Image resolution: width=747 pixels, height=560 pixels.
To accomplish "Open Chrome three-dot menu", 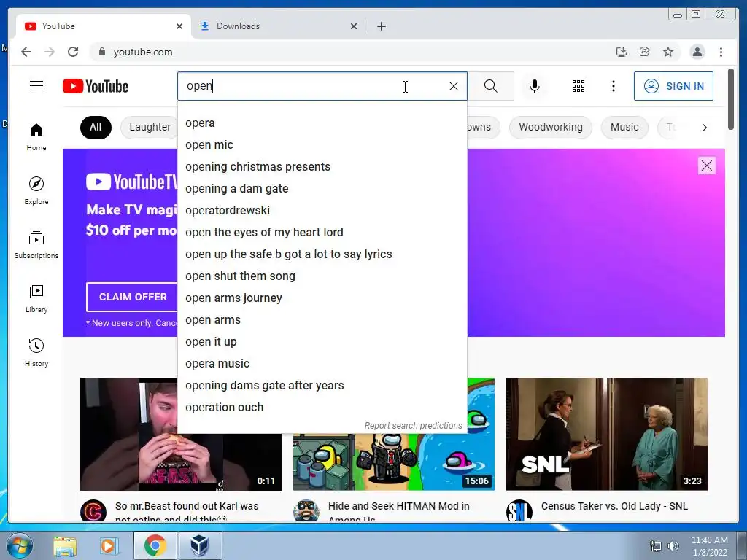I will pos(721,52).
